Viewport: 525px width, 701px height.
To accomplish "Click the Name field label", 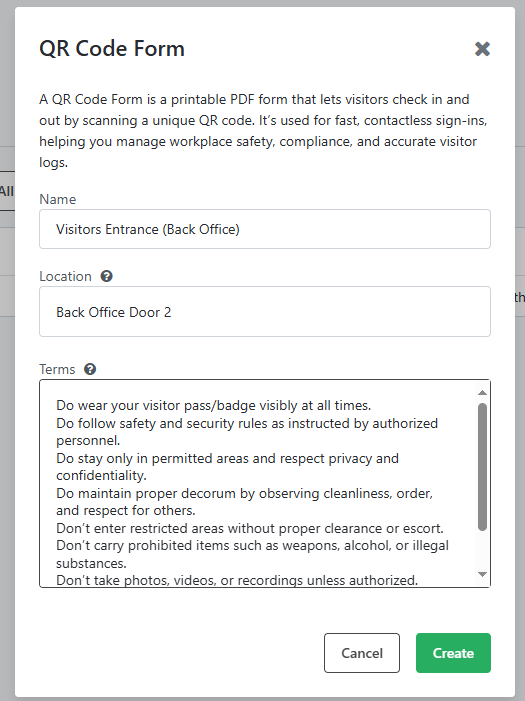I will tap(58, 199).
